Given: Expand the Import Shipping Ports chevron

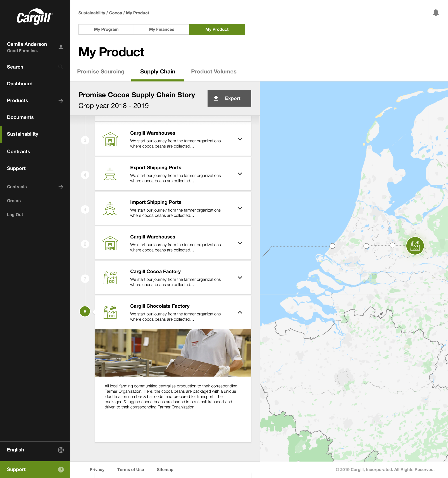Looking at the screenshot, I should (240, 208).
